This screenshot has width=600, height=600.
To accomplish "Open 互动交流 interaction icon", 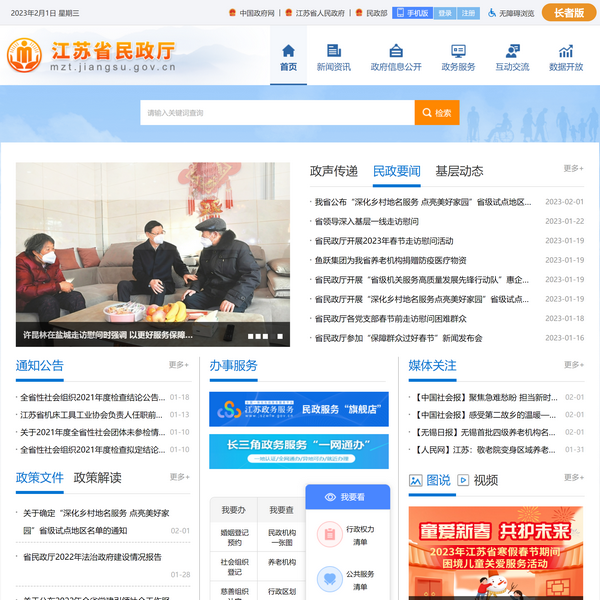I will [x=512, y=50].
